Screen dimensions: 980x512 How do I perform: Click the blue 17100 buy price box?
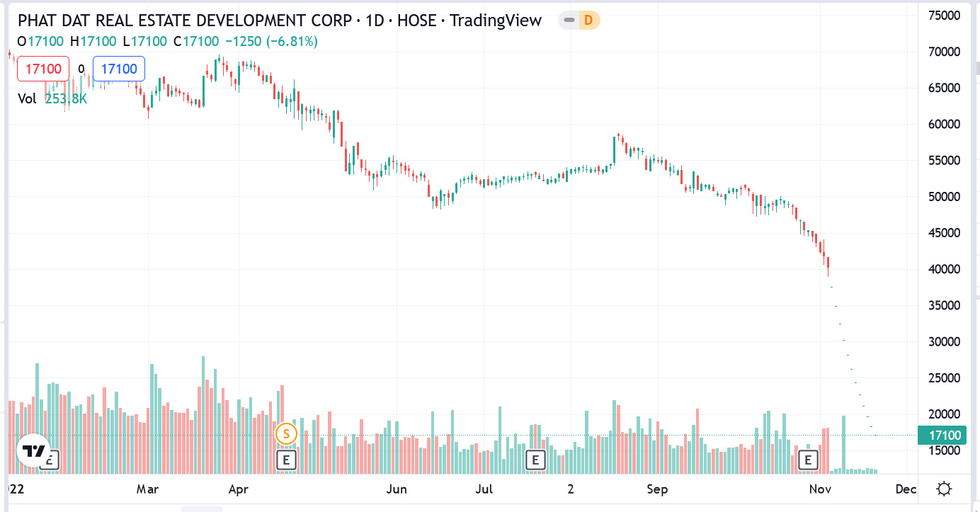pos(119,69)
